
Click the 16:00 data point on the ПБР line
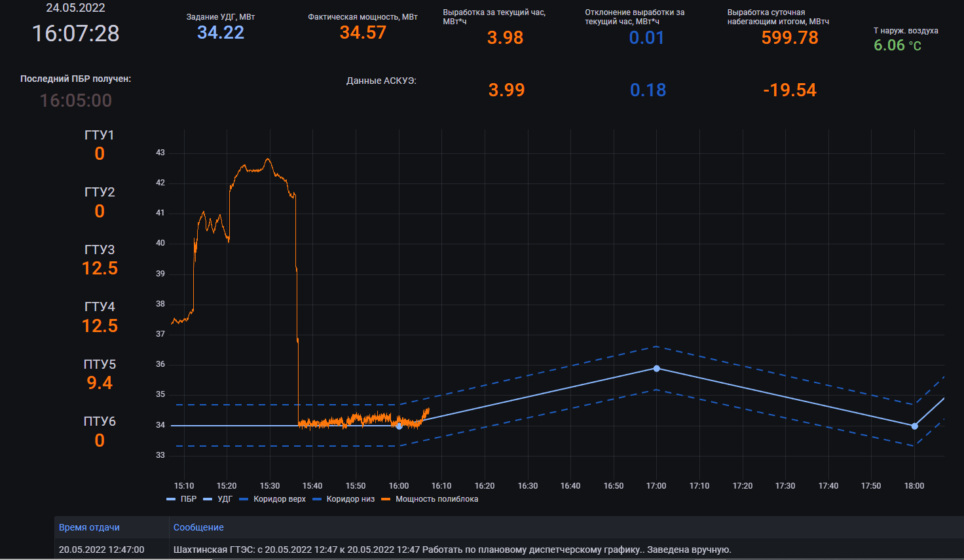(x=399, y=426)
